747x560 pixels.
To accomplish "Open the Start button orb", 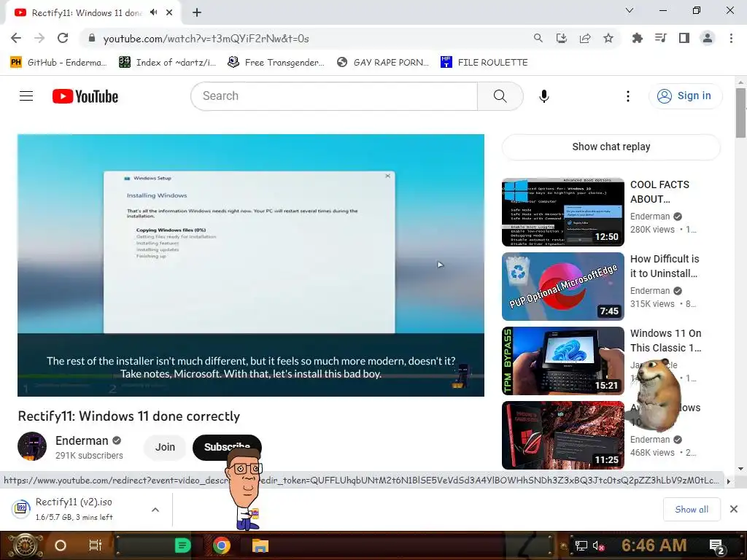I will 24,545.
